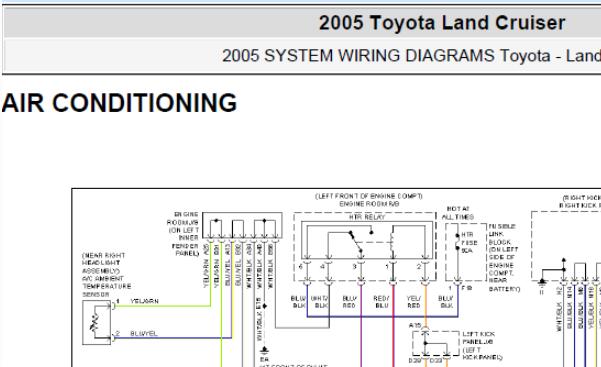Click the EA ground symbol

click(x=264, y=351)
